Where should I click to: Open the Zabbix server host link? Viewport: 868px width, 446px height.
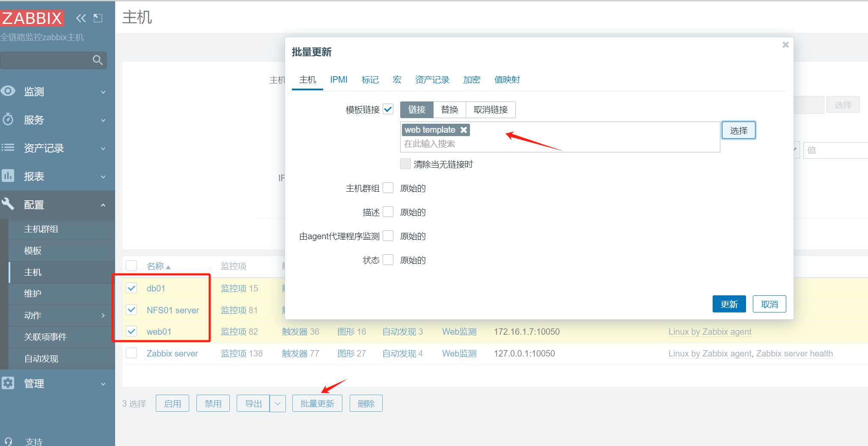click(172, 354)
